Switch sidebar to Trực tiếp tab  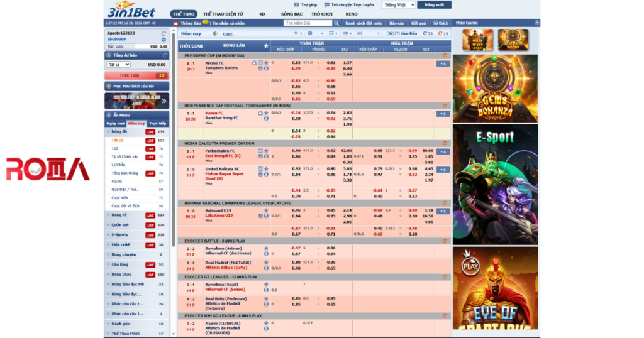[x=158, y=124]
